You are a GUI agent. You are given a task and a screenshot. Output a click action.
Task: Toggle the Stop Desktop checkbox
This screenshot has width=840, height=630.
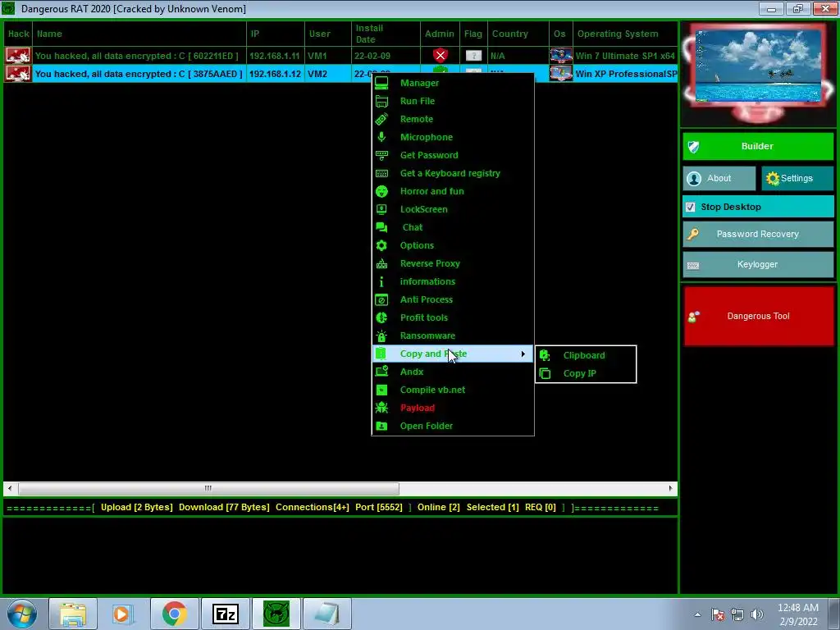(691, 207)
